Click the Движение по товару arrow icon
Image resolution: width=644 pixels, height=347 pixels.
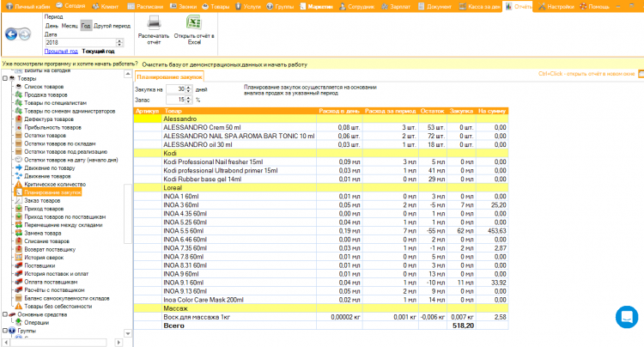click(19, 168)
